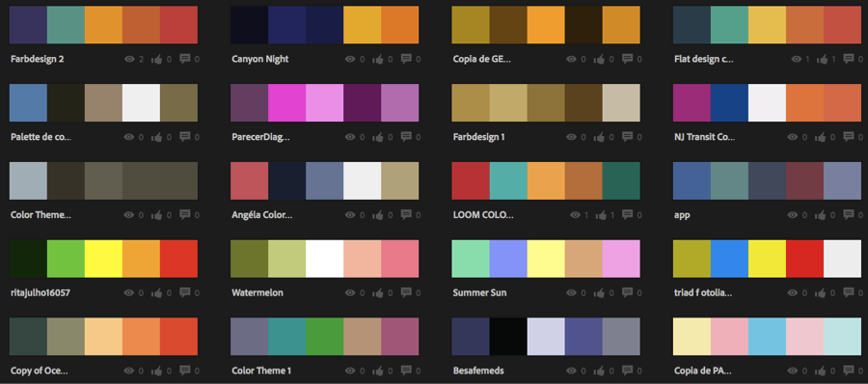Like the app theme
The width and height of the screenshot is (868, 384).
coord(821,214)
